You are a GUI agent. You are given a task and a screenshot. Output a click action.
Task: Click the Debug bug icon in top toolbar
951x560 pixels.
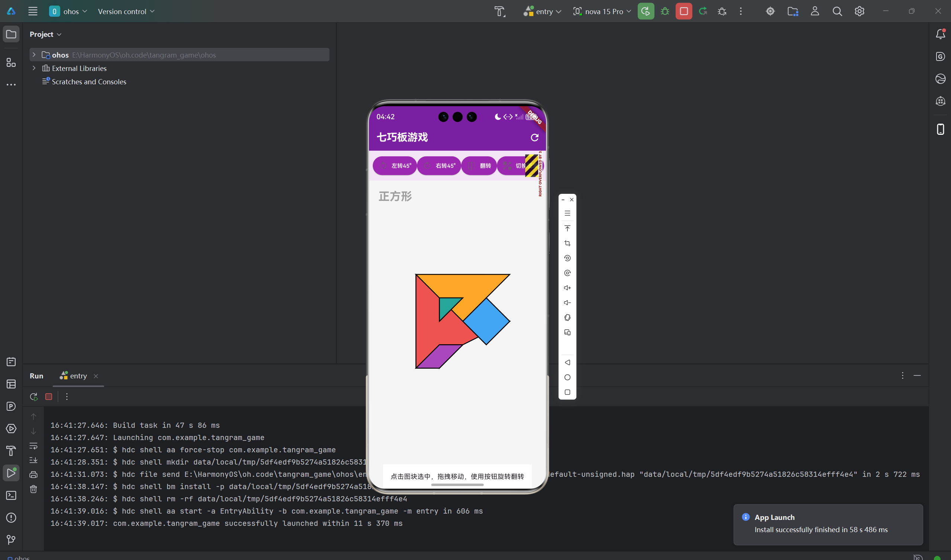tap(665, 11)
